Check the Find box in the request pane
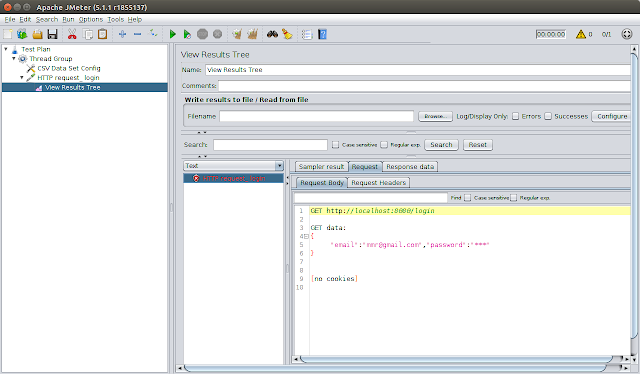 tap(371, 198)
